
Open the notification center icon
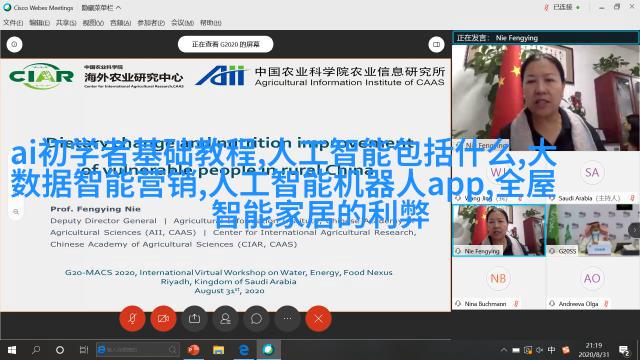pos(624,350)
